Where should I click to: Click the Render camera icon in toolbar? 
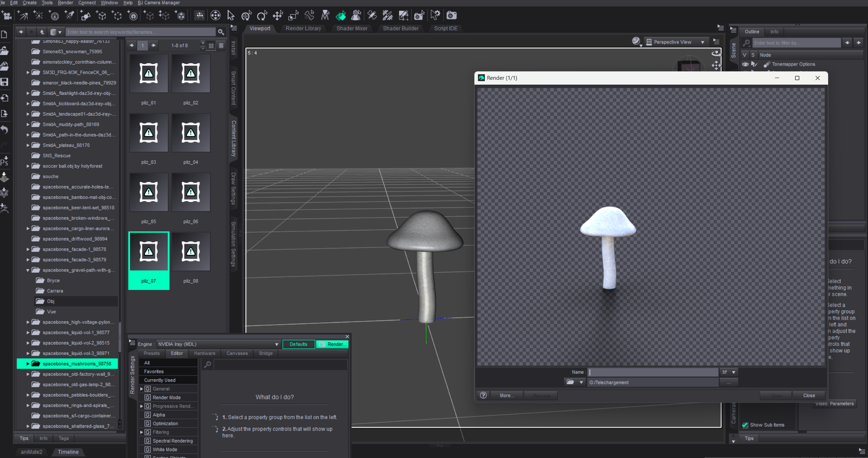(451, 15)
